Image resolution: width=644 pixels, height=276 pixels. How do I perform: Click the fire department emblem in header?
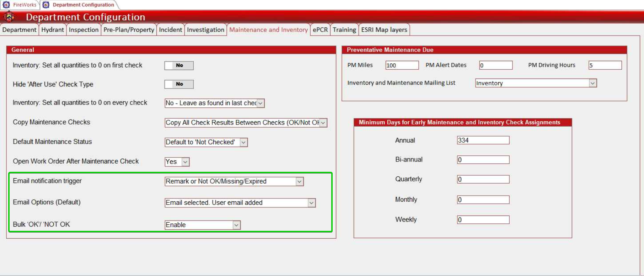(9, 17)
